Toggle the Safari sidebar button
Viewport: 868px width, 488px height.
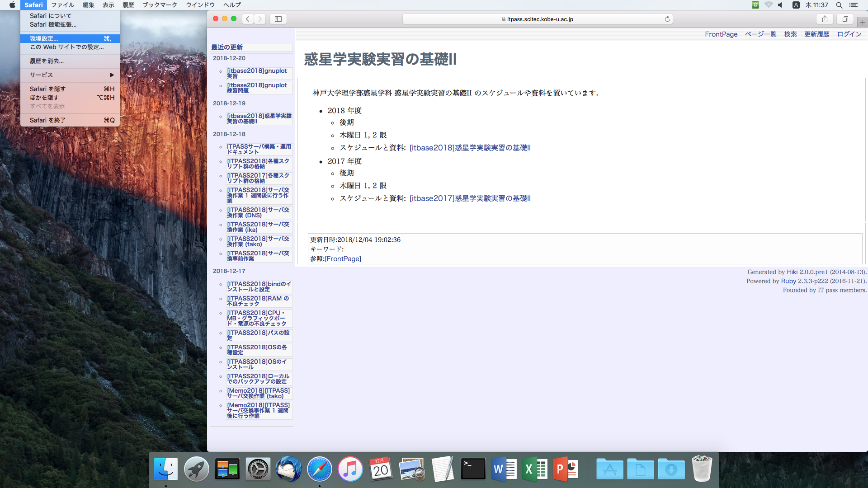click(278, 19)
